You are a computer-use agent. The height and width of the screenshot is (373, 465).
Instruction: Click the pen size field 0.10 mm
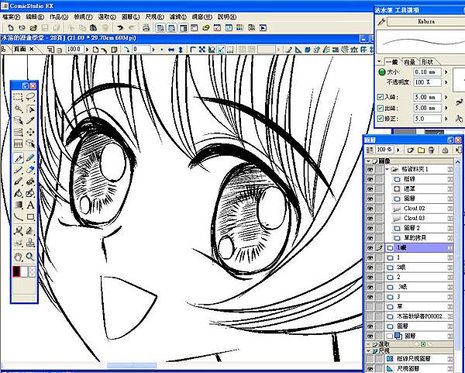click(x=427, y=72)
